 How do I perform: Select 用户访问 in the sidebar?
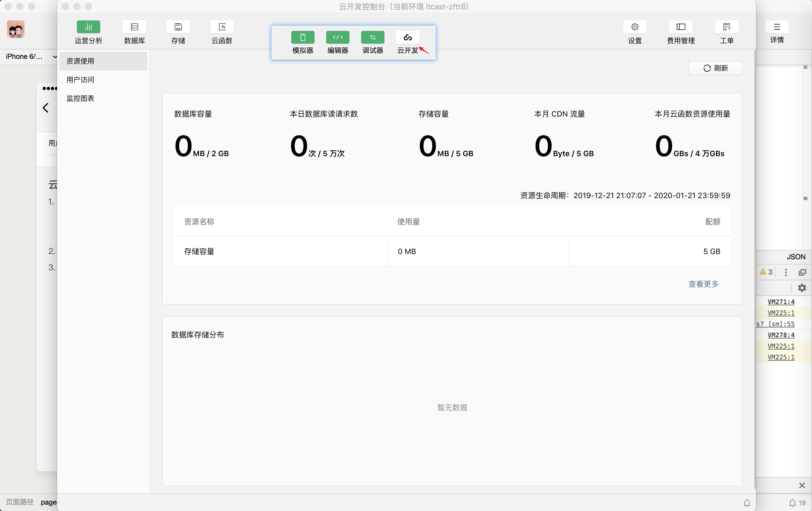[x=103, y=80]
